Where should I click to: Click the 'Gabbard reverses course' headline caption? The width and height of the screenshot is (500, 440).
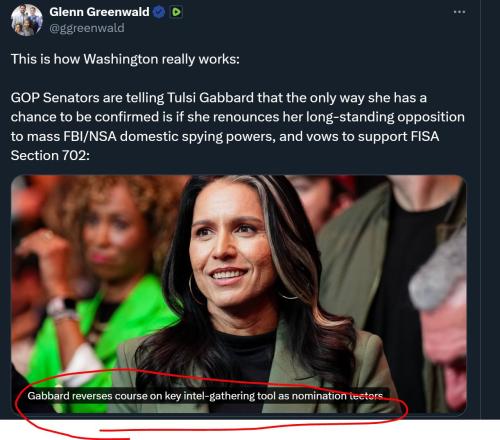tap(205, 396)
